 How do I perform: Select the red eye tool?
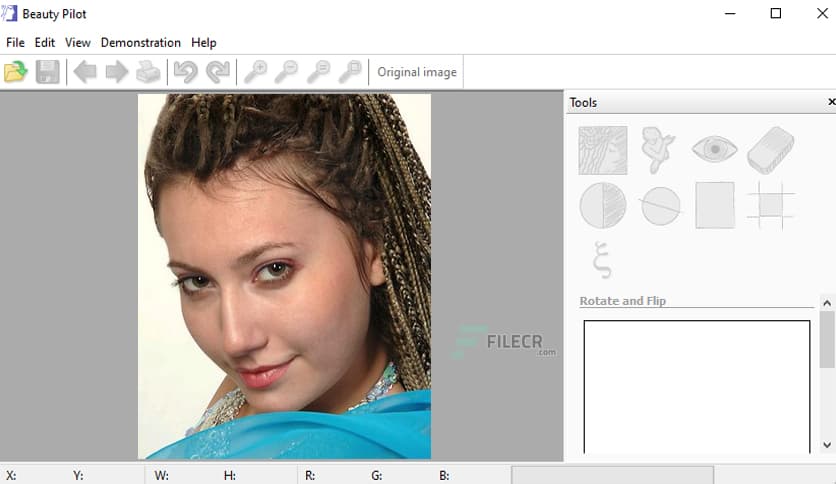point(714,149)
